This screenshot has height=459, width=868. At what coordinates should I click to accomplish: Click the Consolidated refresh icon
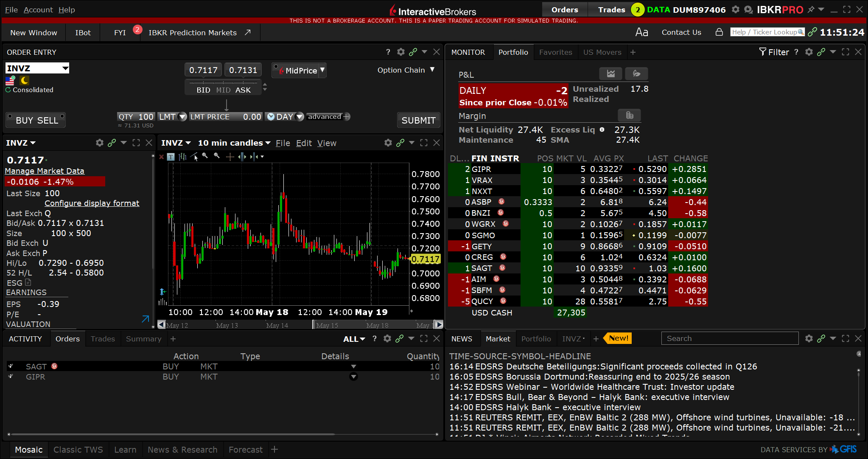click(8, 90)
